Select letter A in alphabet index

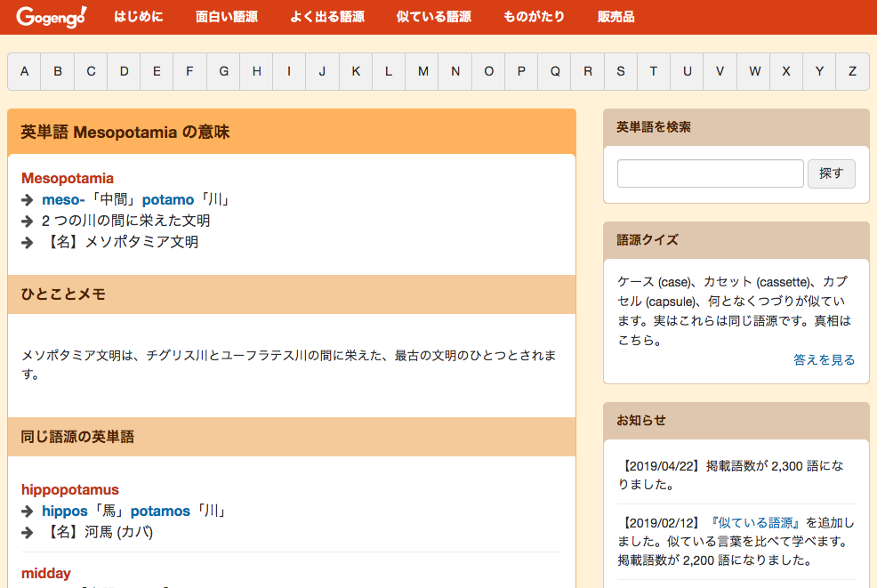pos(24,72)
